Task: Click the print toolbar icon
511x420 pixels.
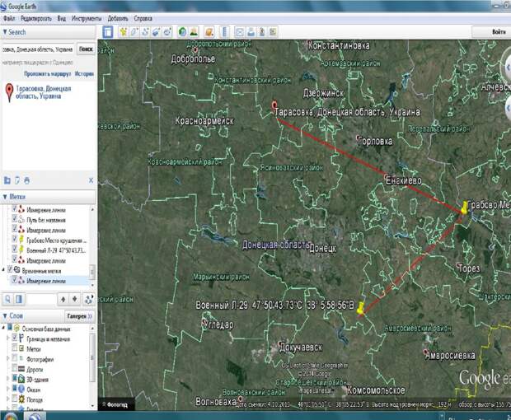Action: point(251,32)
